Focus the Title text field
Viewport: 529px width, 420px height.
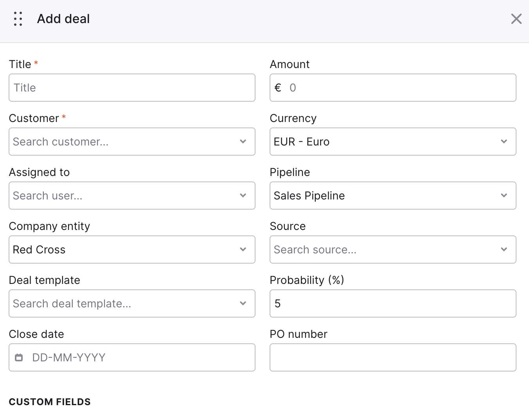click(132, 88)
